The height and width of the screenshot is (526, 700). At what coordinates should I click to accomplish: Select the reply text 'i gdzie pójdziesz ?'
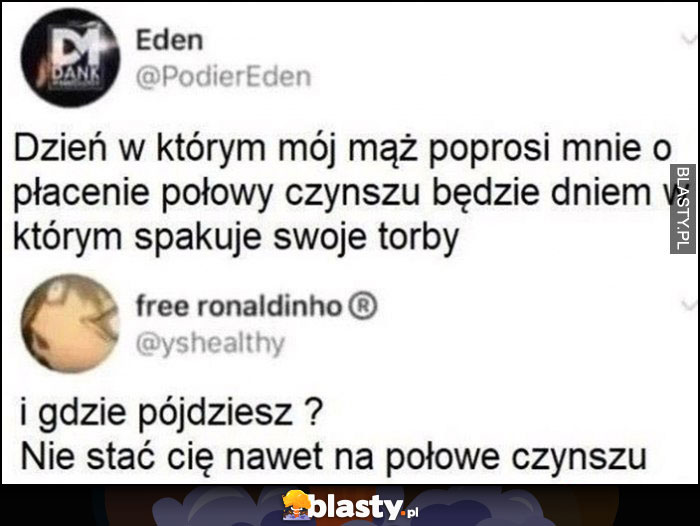171,413
